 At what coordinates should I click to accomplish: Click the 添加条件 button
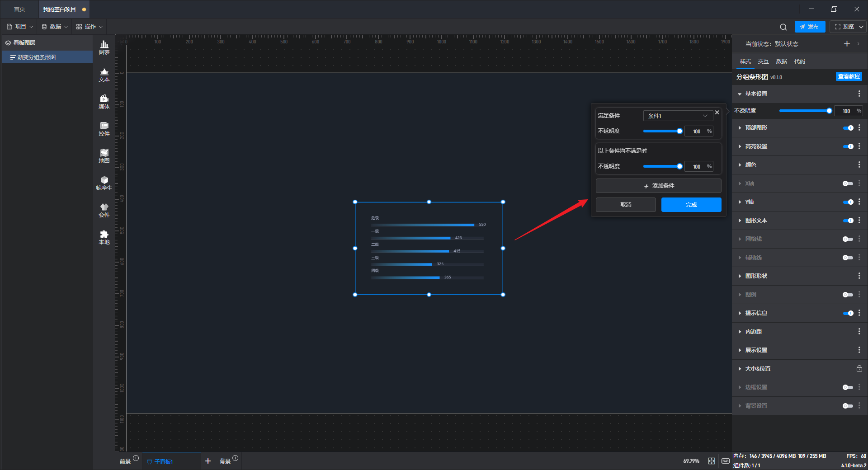658,186
